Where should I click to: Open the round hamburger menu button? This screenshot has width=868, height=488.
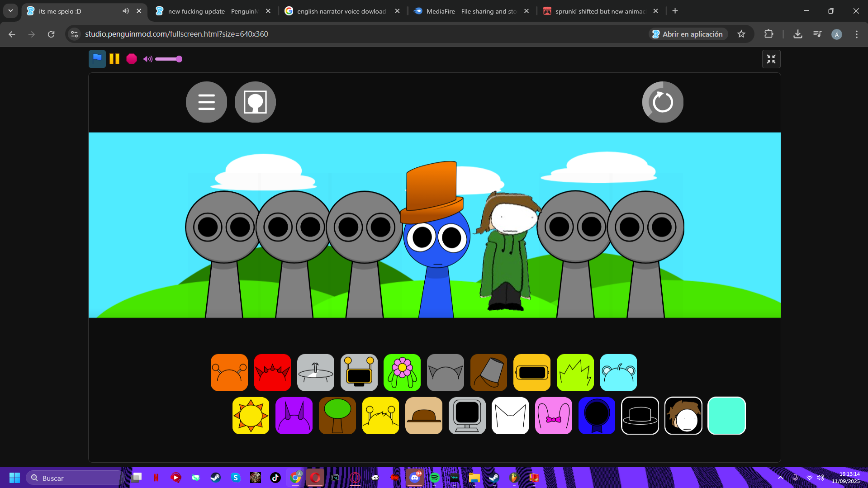(206, 102)
